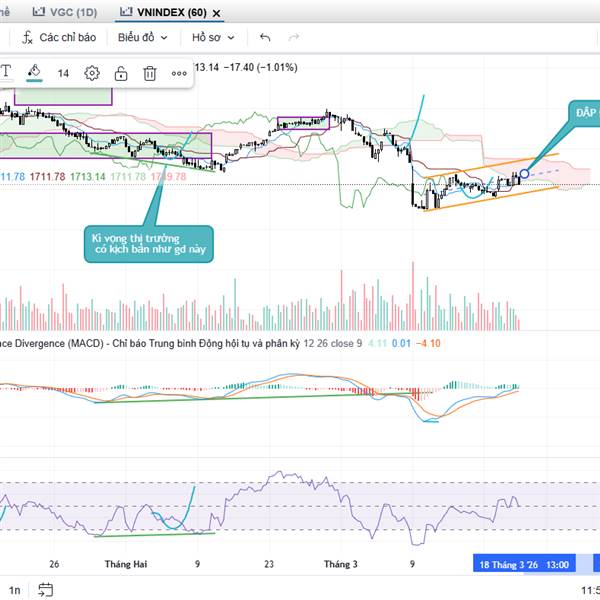Select the text tool T icon
The width and height of the screenshot is (600, 600).
[6, 72]
